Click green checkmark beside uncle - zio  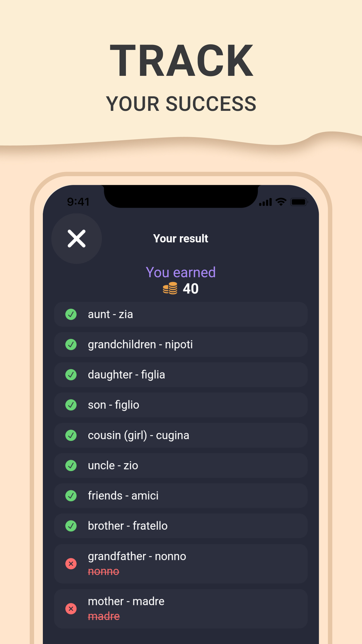(71, 466)
